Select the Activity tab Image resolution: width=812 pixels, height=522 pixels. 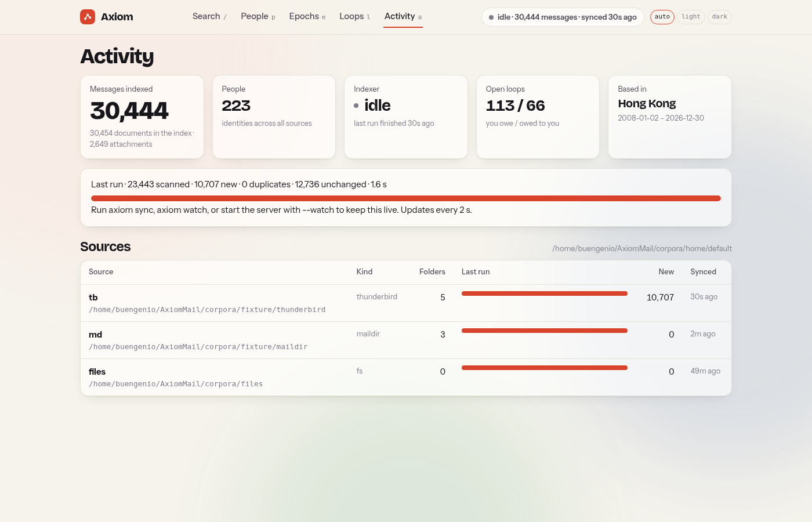click(x=403, y=16)
